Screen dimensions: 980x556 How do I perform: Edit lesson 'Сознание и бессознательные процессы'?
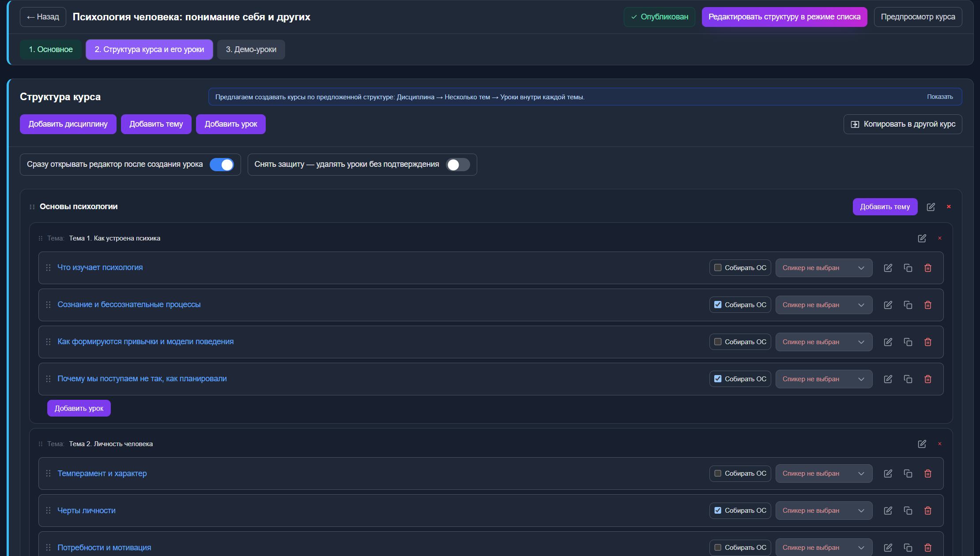click(x=888, y=305)
